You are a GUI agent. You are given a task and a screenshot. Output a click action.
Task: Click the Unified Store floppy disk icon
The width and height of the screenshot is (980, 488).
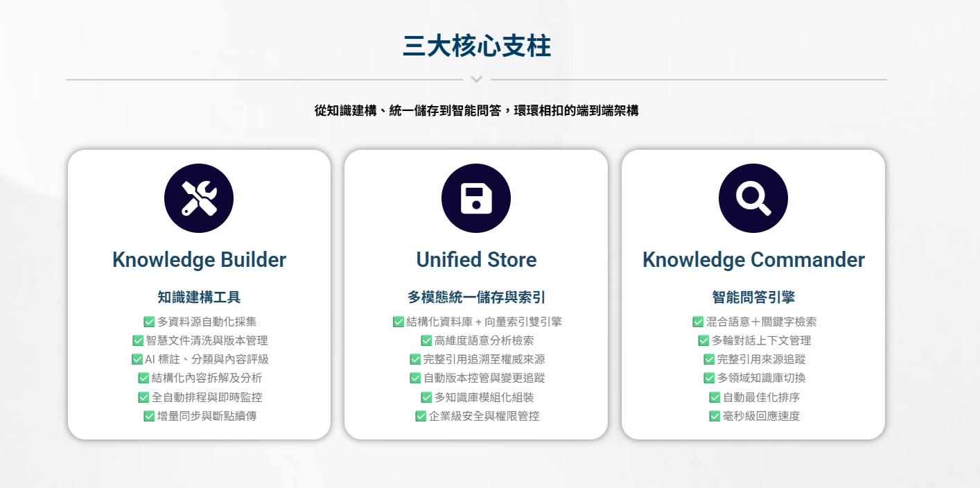[476, 198]
